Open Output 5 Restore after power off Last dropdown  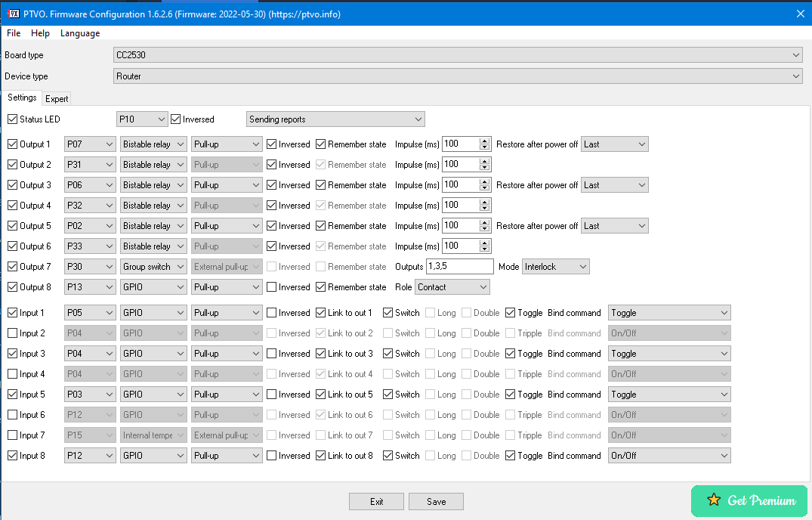click(615, 226)
